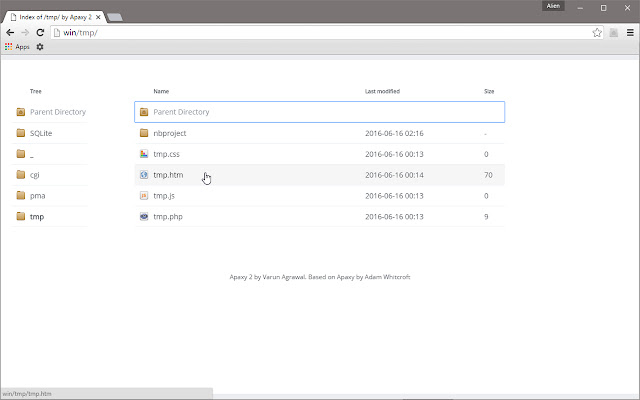The image size is (640, 400).
Task: Sort the listing by Last modified column
Action: [382, 91]
